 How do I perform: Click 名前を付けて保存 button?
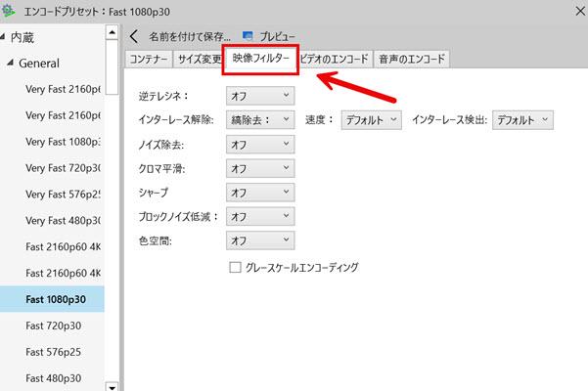click(x=190, y=37)
